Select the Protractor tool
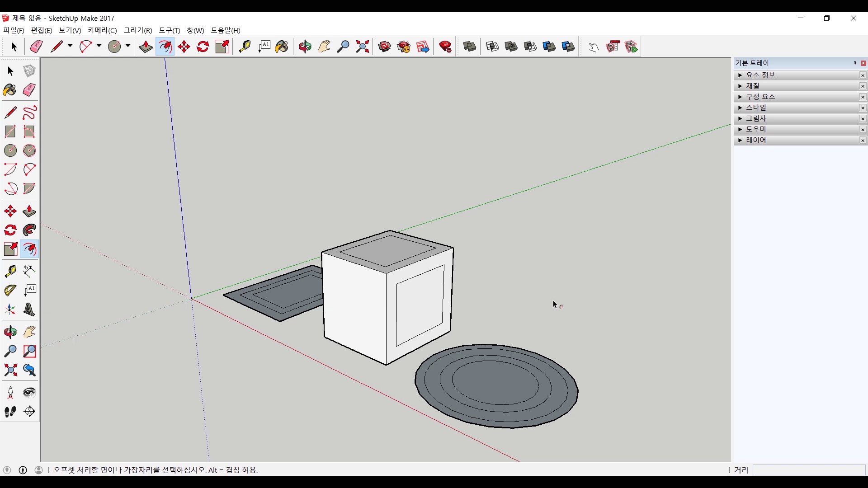 click(x=10, y=291)
